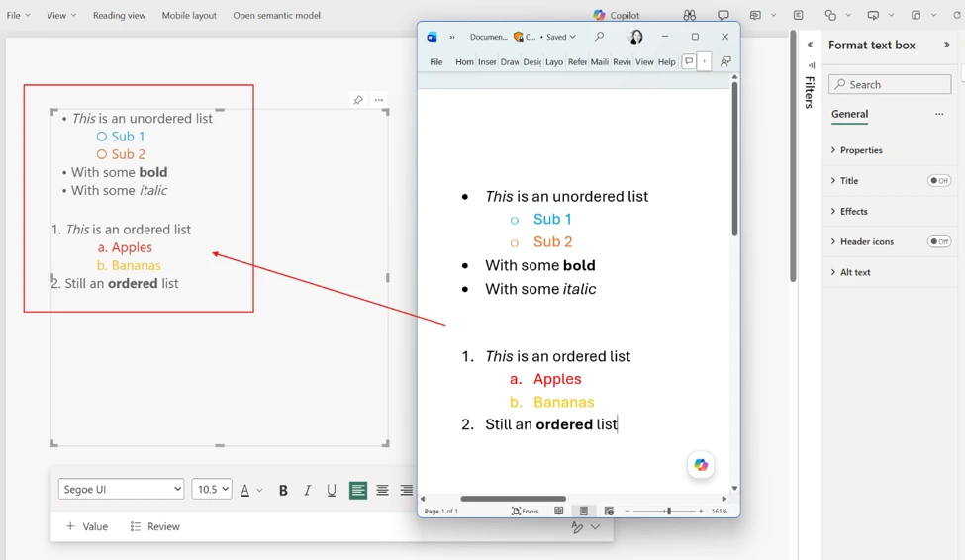Show hidden Quick Access items in Word
This screenshot has width=965, height=560.
pos(452,37)
